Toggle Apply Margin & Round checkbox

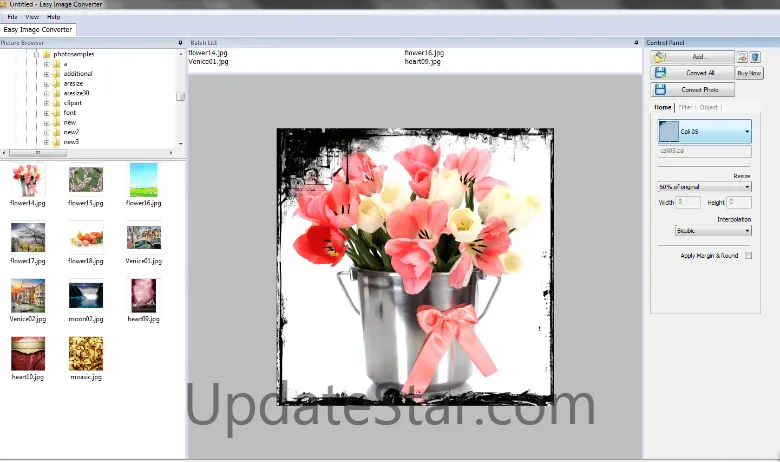pos(748,256)
